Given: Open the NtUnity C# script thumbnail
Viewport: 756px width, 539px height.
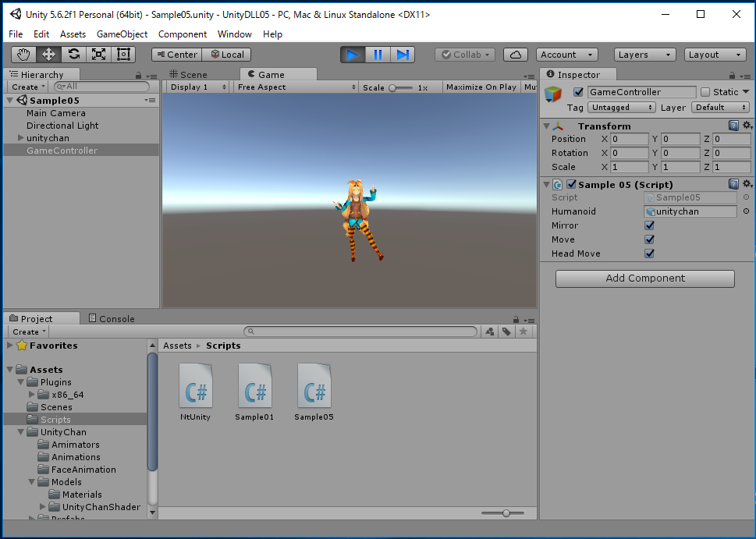Looking at the screenshot, I should coord(195,385).
